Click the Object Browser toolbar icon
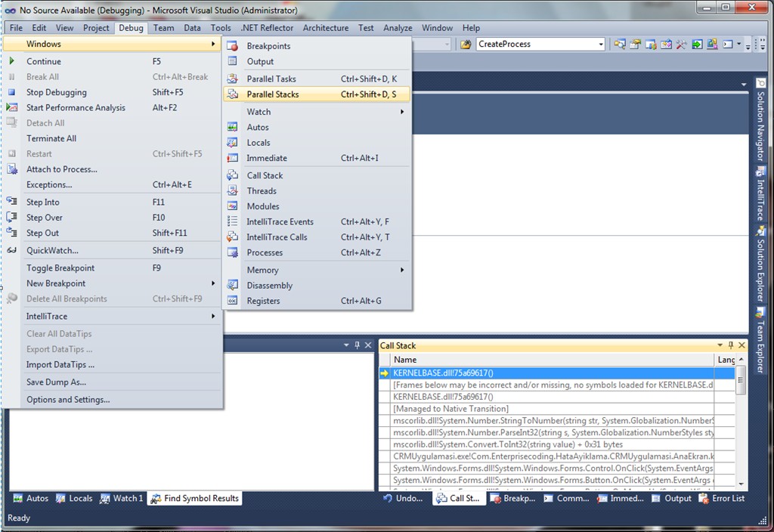This screenshot has width=774, height=532. pyautogui.click(x=666, y=45)
